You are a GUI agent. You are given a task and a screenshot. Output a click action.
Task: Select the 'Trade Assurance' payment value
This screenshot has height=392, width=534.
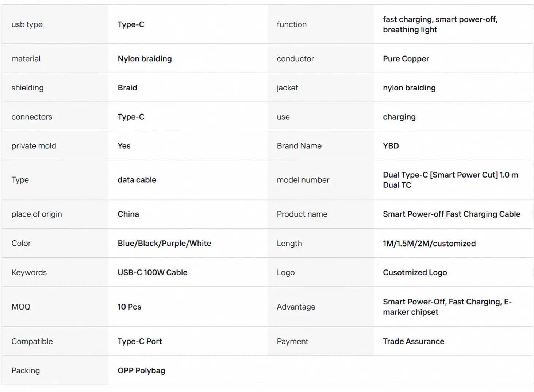pos(414,342)
